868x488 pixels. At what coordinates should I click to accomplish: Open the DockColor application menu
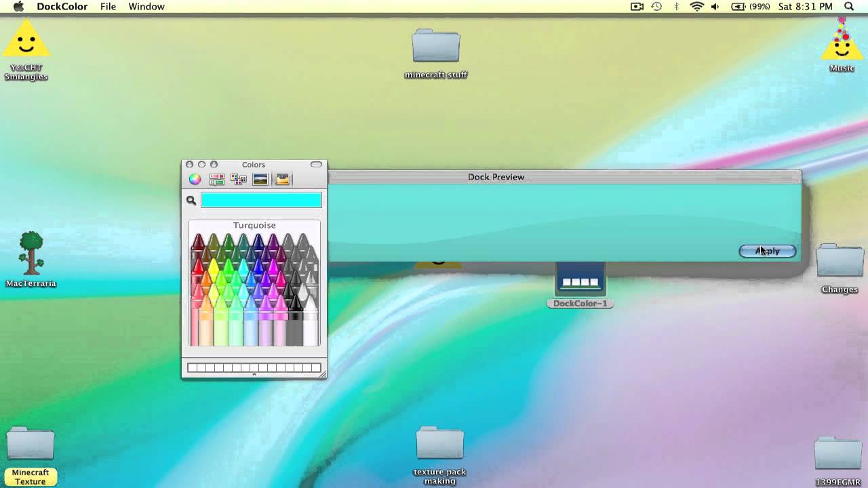[62, 7]
